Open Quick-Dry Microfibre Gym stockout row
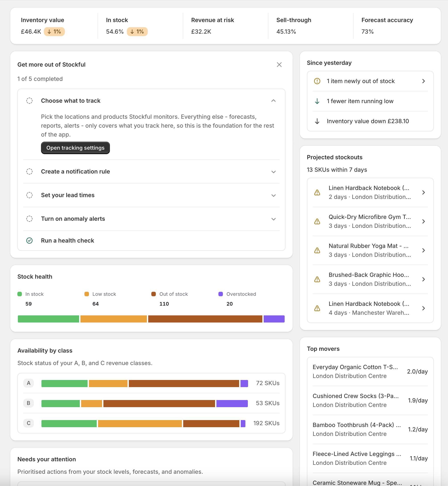The image size is (448, 486). tap(370, 221)
